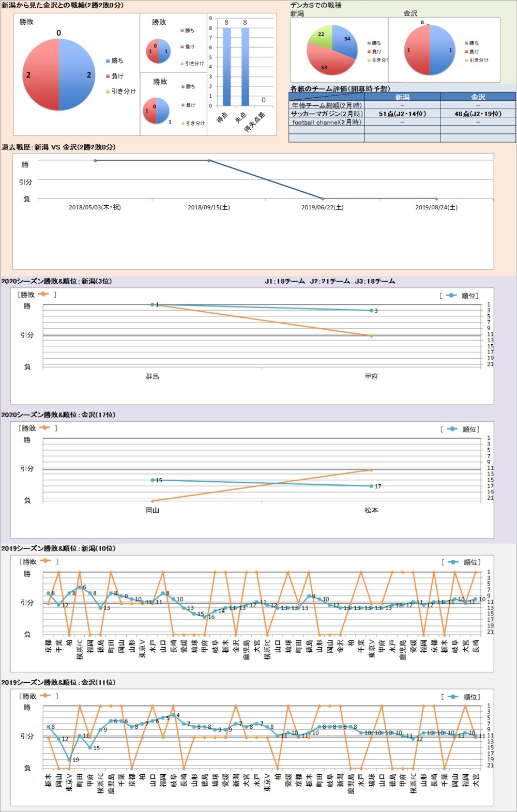The width and height of the screenshot is (517, 812).
Task: Select rank point 17 at 松本 in 2020 金沢 chart
Action: pos(371,486)
